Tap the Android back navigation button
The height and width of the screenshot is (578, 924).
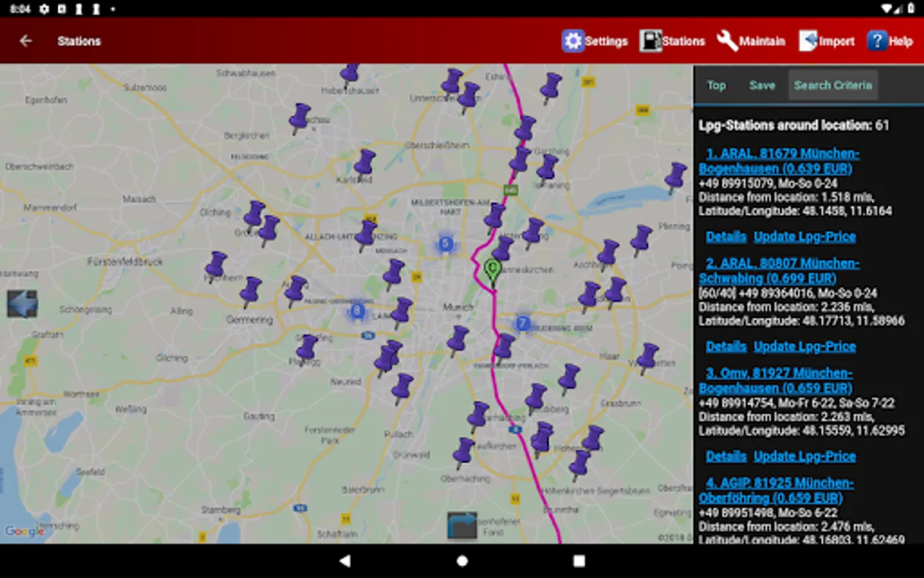click(x=345, y=561)
